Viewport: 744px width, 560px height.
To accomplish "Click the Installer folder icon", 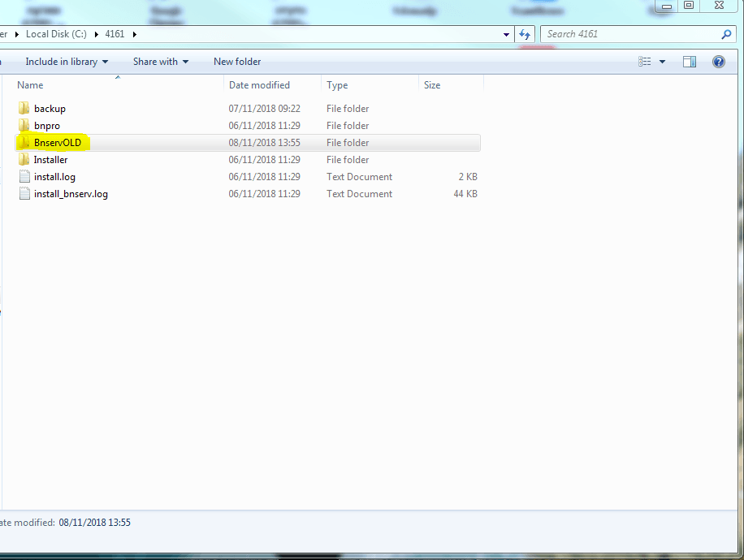I will (24, 160).
